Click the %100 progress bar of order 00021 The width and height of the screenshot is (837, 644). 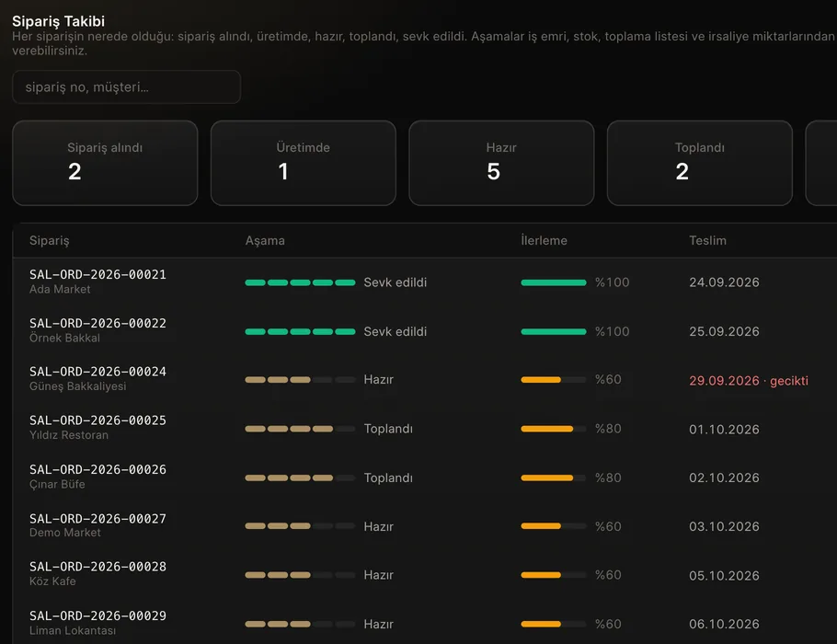pyautogui.click(x=554, y=282)
